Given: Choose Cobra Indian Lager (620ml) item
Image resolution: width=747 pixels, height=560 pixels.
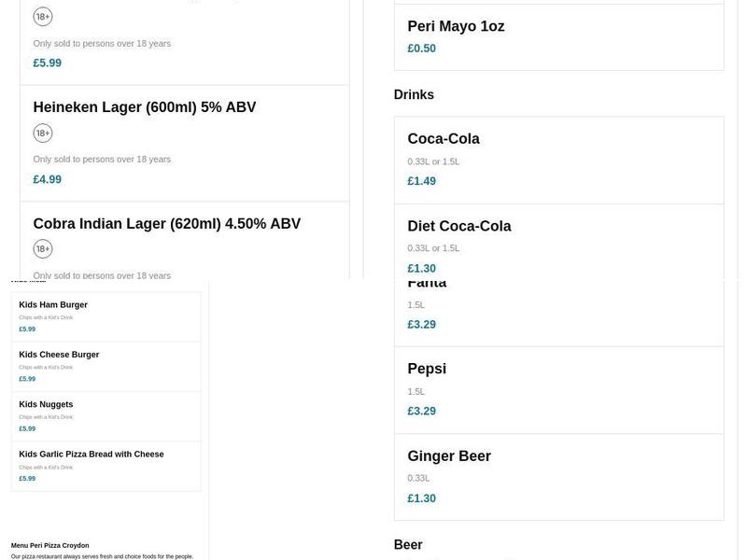Looking at the screenshot, I should (x=167, y=224).
